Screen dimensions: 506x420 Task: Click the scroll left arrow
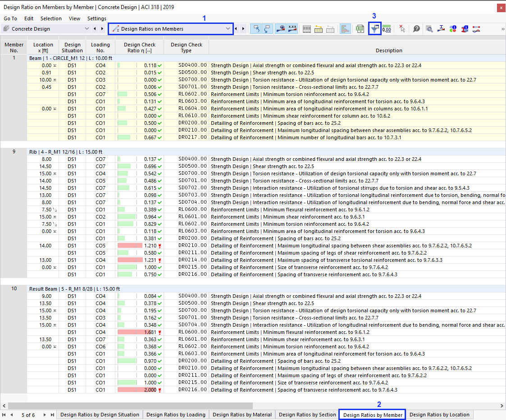tap(4, 406)
